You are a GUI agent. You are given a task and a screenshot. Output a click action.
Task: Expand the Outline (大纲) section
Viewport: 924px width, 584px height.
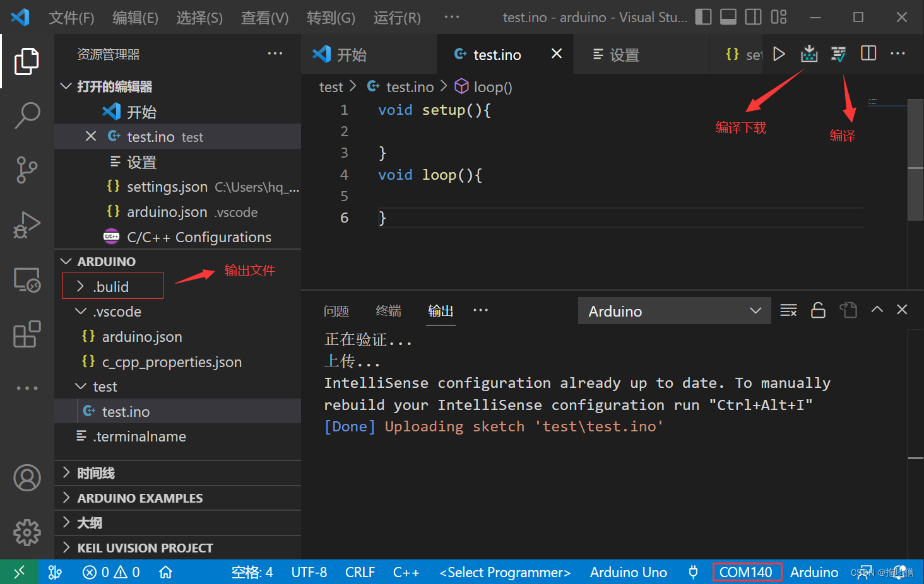click(66, 522)
